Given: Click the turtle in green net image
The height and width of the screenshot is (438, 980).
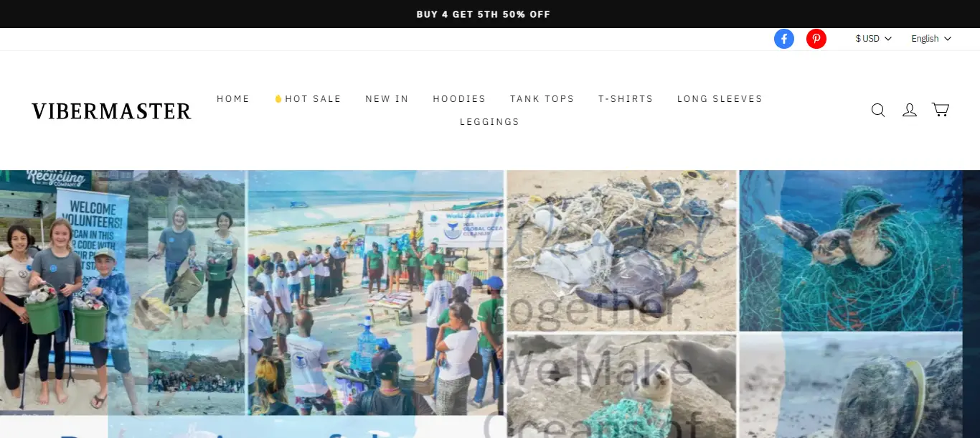Looking at the screenshot, I should [x=851, y=251].
